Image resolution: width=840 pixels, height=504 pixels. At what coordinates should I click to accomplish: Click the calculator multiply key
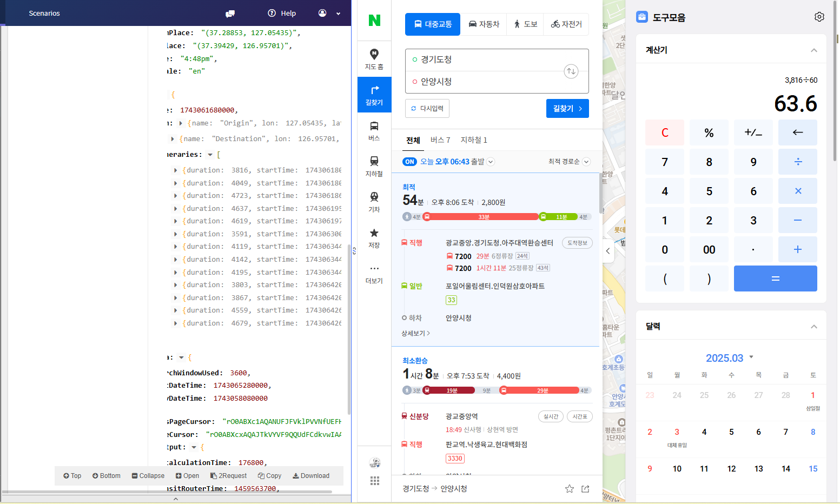pos(797,191)
